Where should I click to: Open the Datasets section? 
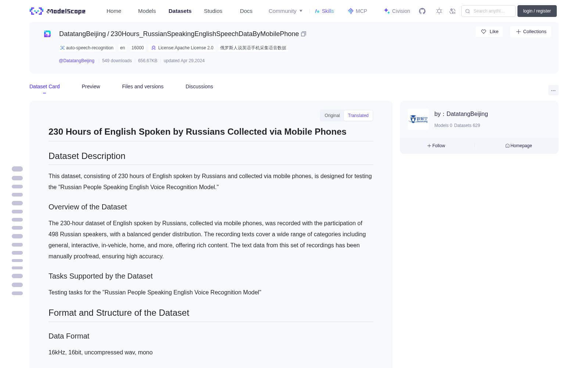pos(180,11)
